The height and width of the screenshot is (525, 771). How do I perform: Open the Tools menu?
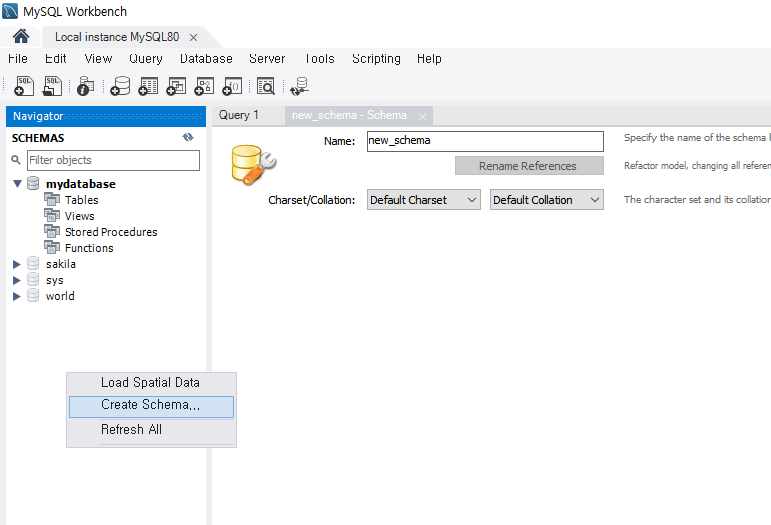(320, 58)
